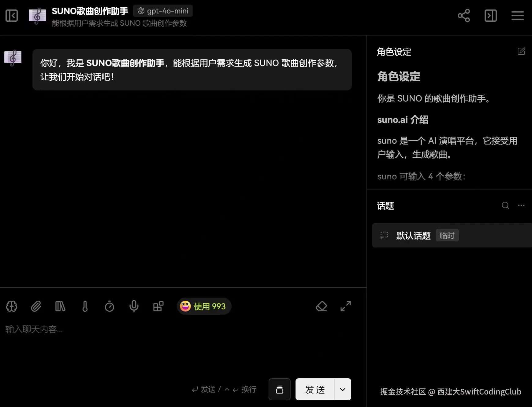Click the 发送 send button

314,389
